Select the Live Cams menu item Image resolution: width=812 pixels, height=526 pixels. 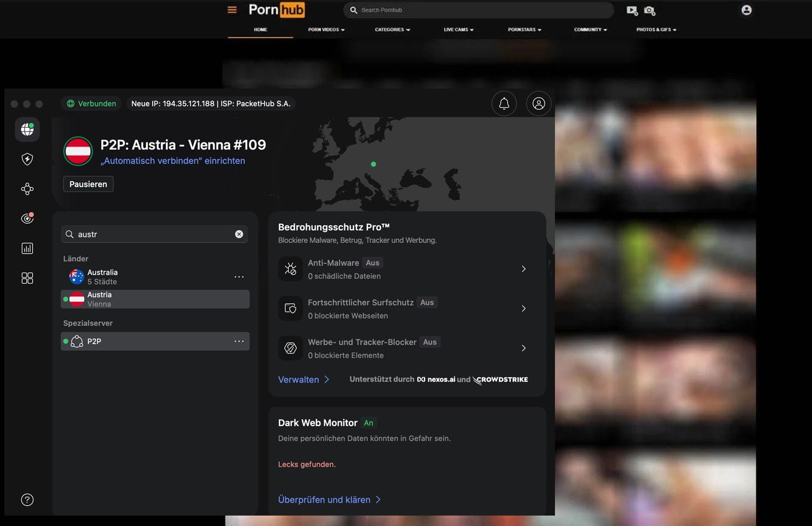458,29
